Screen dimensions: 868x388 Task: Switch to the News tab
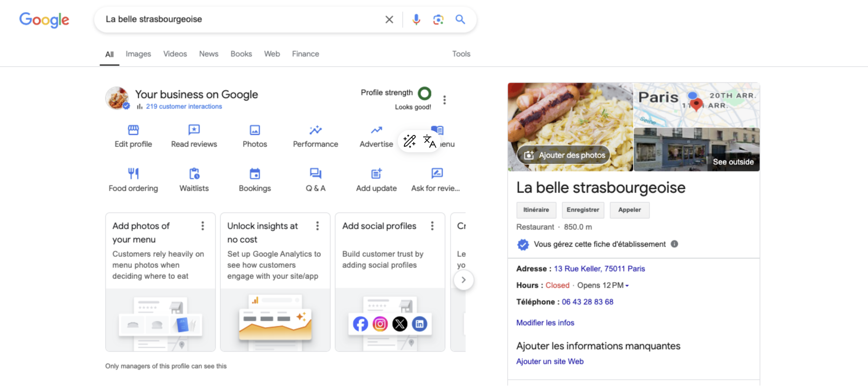[209, 54]
